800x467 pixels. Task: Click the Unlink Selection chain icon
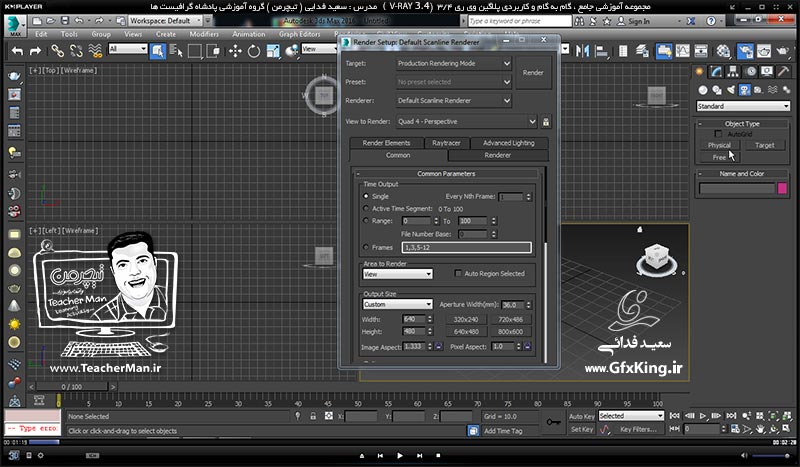[x=76, y=51]
